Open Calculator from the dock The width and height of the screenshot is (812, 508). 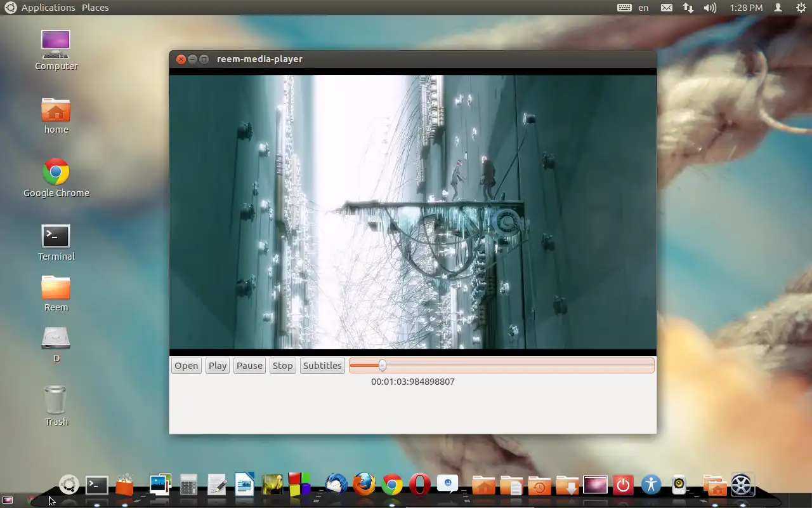coord(188,485)
